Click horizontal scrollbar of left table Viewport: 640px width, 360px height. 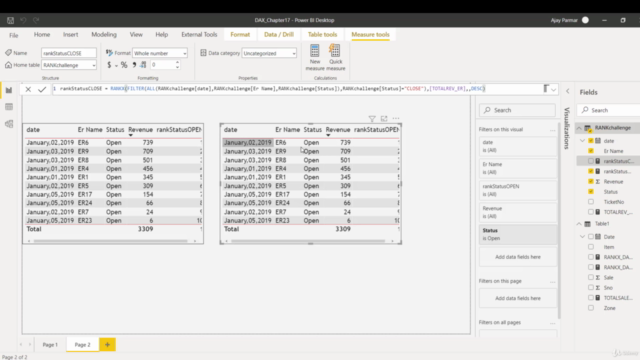tap(111, 241)
